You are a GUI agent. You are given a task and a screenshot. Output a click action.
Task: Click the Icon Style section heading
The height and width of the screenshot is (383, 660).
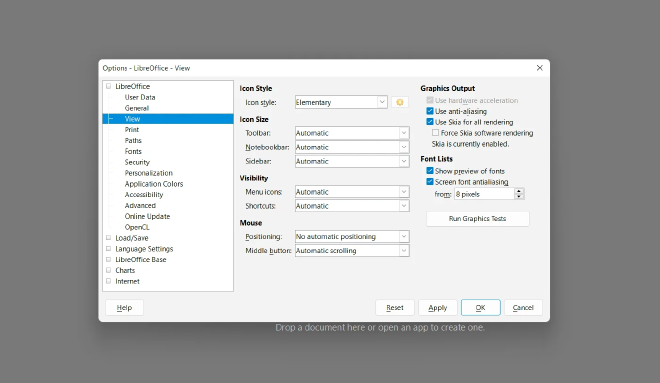click(256, 88)
